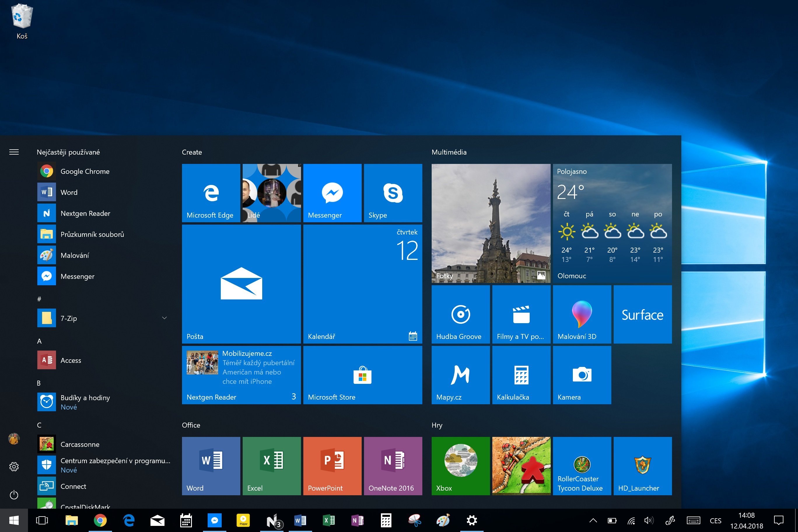
Task: Expand the 7-Zip folder chevron
Action: coord(164,318)
